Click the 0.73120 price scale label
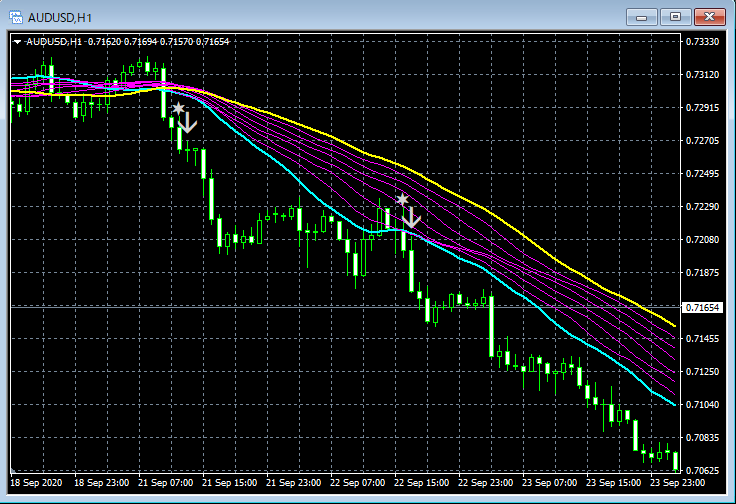Viewport: 736px width, 504px height. pos(702,75)
